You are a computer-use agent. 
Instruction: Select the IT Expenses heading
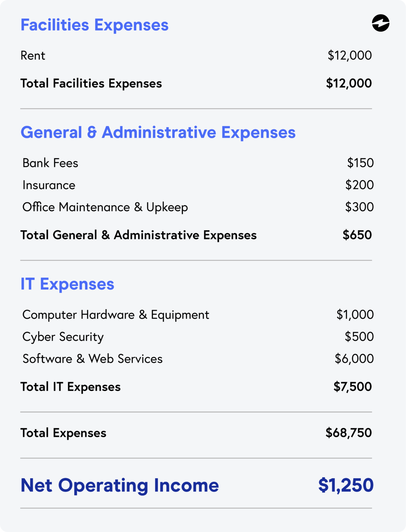point(67,284)
